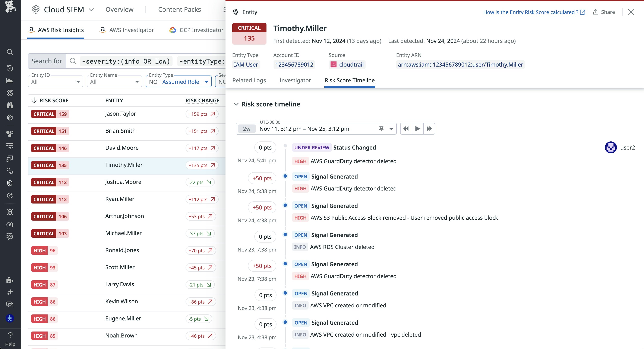The image size is (644, 349).
Task: Open search from the left sidebar
Action: pos(10,52)
